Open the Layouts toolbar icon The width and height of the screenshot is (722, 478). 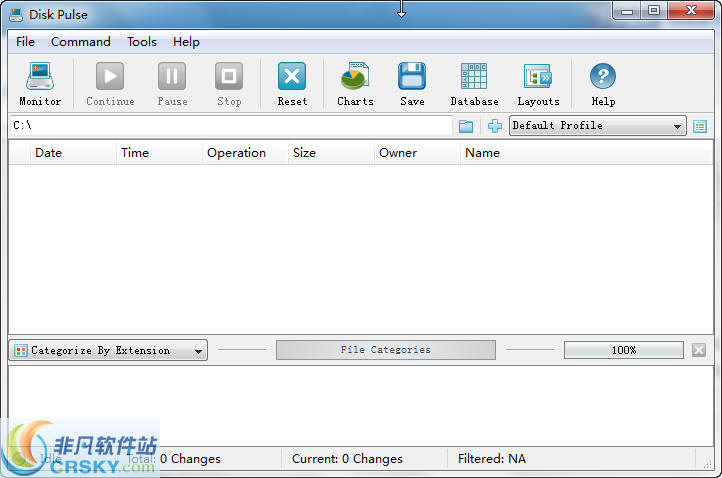pyautogui.click(x=538, y=76)
